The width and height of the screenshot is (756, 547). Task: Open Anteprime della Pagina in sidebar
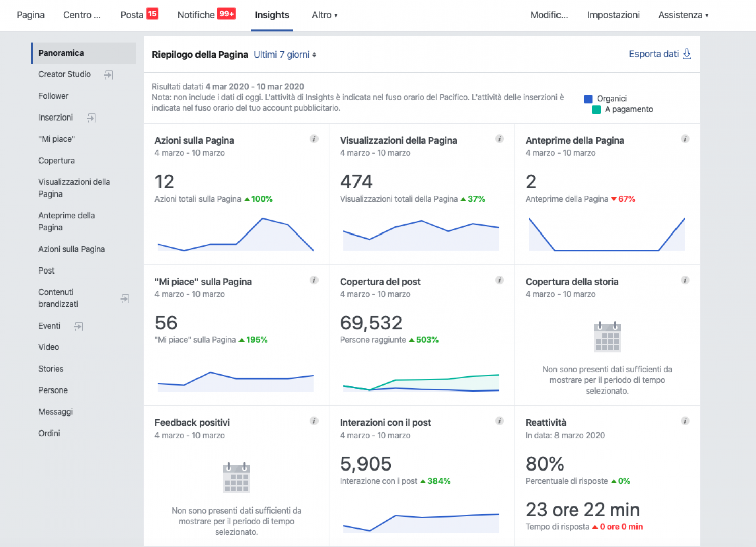click(x=66, y=221)
